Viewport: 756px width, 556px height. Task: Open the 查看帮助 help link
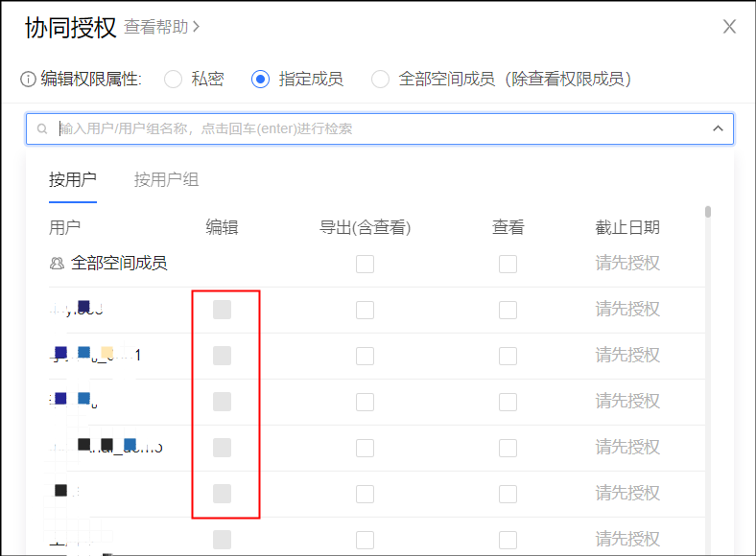point(156,27)
